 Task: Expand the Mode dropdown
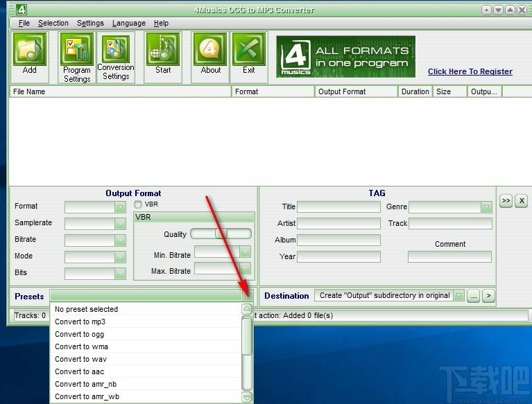(120, 257)
